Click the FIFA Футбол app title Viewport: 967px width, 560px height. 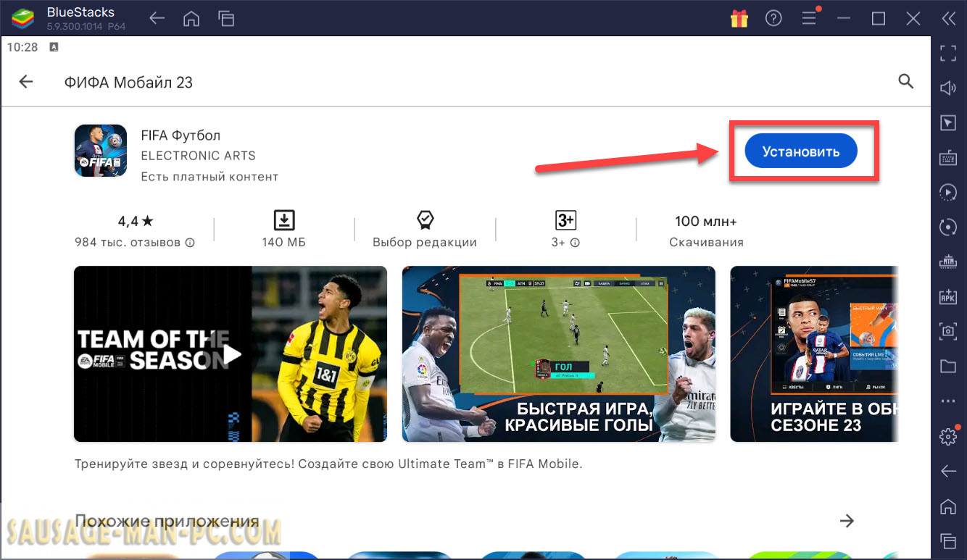point(180,135)
